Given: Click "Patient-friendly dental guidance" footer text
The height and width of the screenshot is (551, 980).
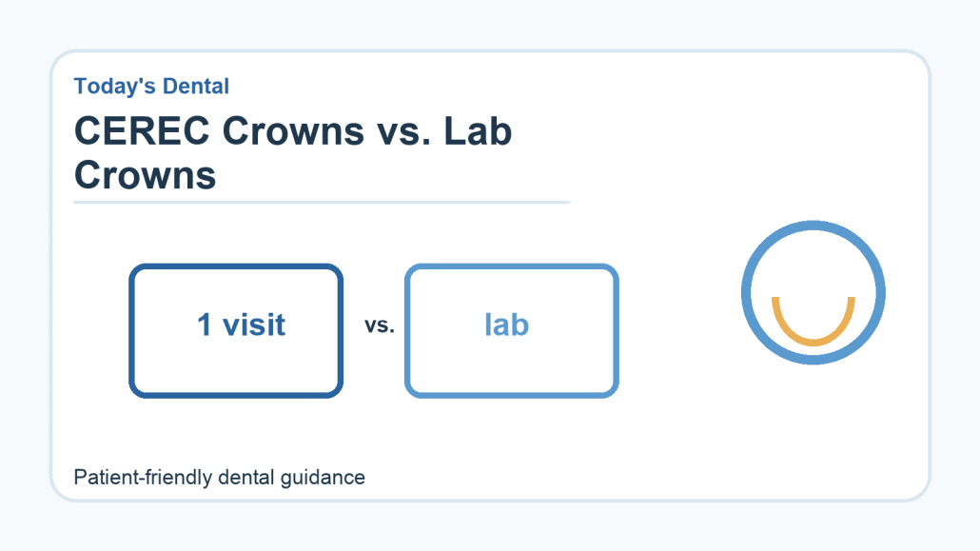Looking at the screenshot, I should (x=220, y=478).
